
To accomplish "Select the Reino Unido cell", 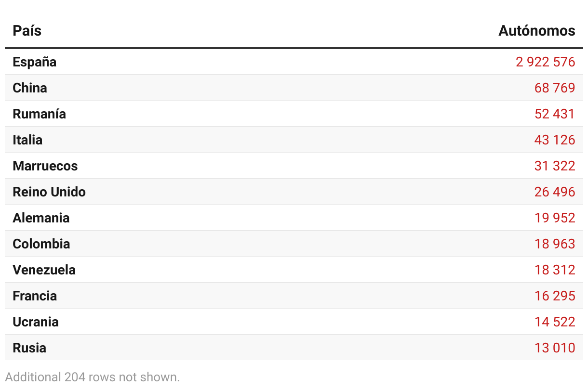I will point(49,192).
